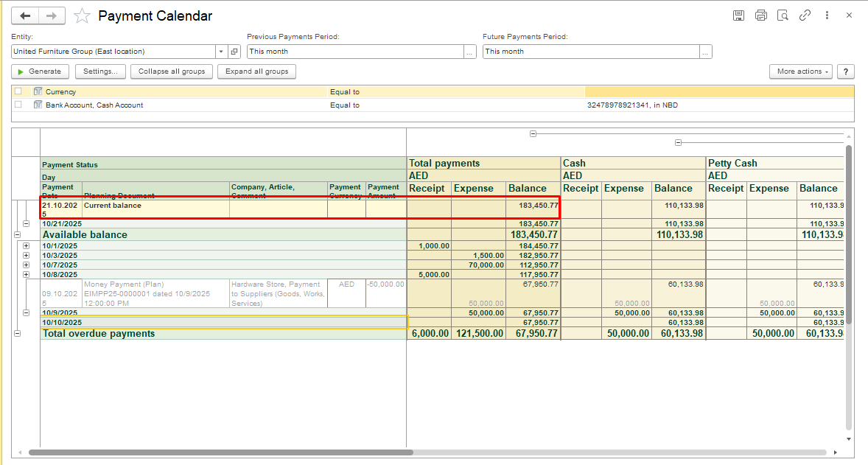Click the save report icon

coord(738,15)
